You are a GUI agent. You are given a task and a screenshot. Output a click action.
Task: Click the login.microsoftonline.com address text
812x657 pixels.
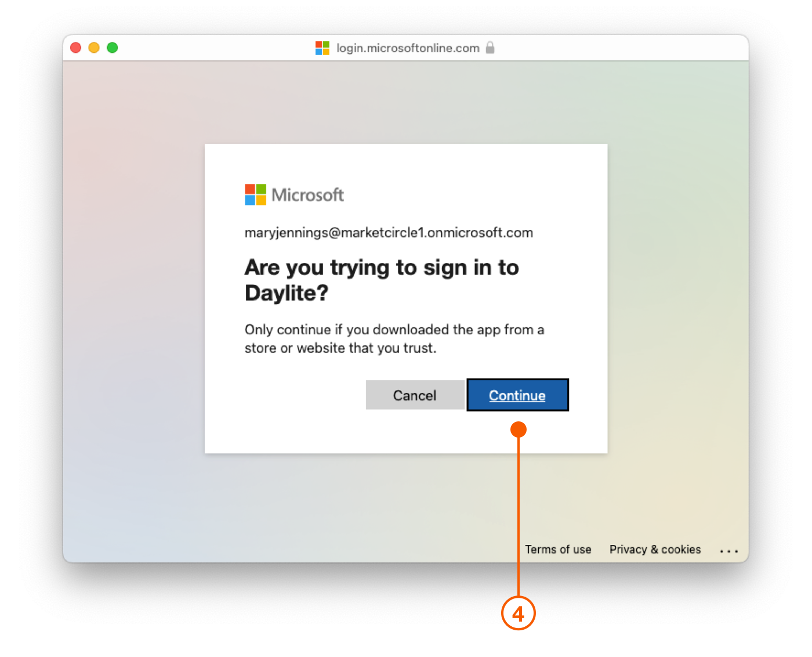(408, 48)
